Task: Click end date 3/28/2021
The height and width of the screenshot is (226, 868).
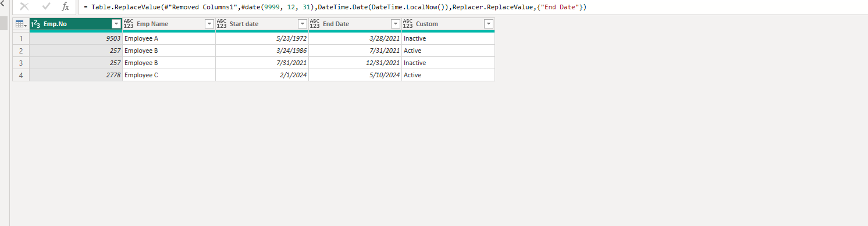Action: point(355,38)
